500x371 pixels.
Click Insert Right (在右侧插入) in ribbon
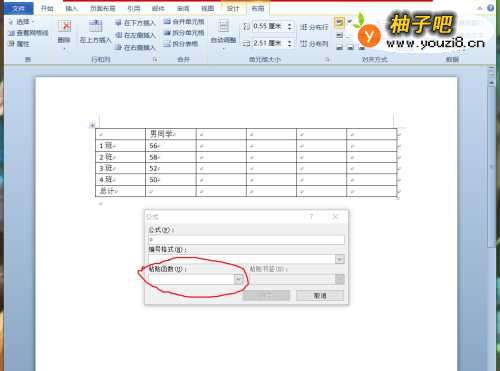135,47
